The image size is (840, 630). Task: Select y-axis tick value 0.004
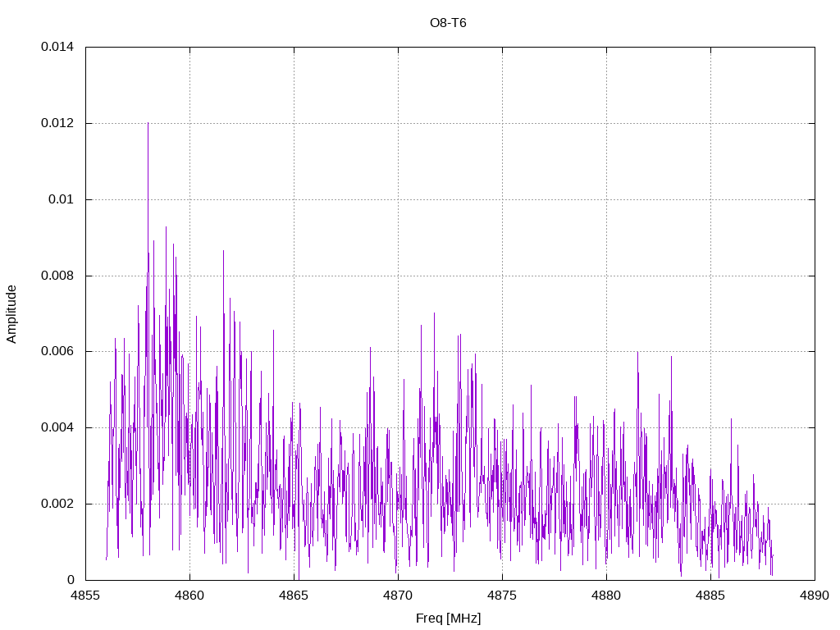pos(57,427)
